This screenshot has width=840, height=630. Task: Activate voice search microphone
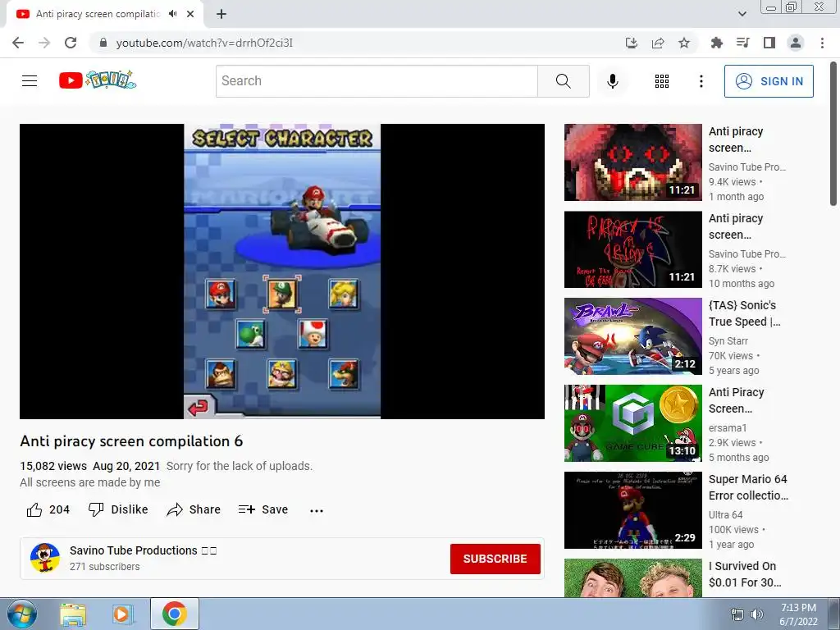[x=612, y=81]
